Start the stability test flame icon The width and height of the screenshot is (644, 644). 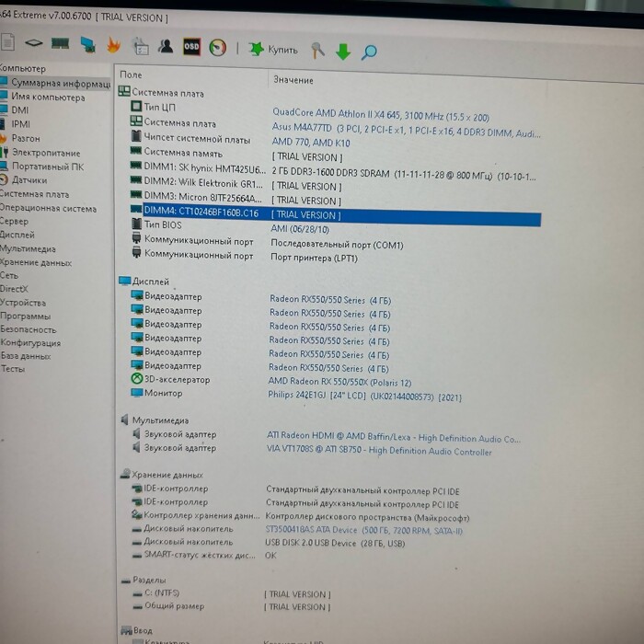(114, 45)
